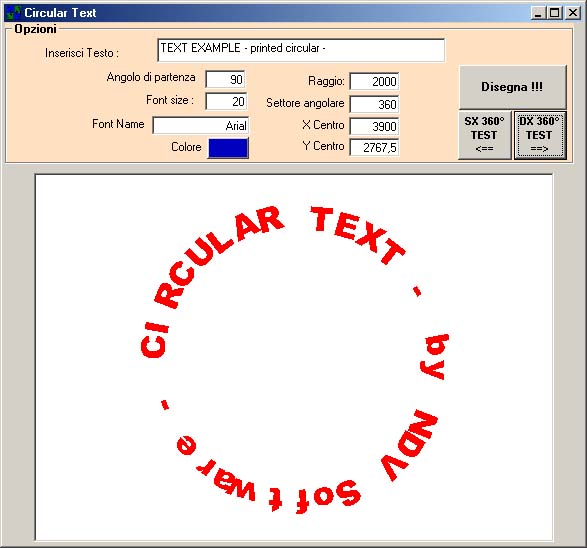Select the Y Centro field

pos(374,147)
